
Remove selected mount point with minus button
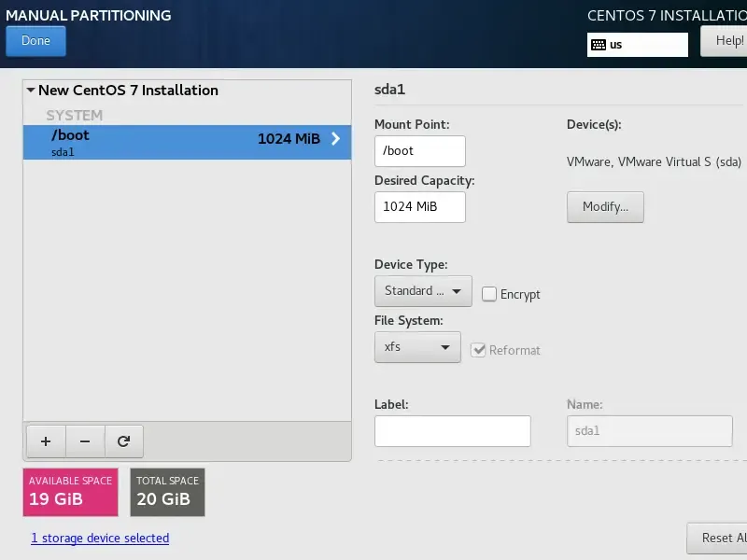pyautogui.click(x=85, y=441)
